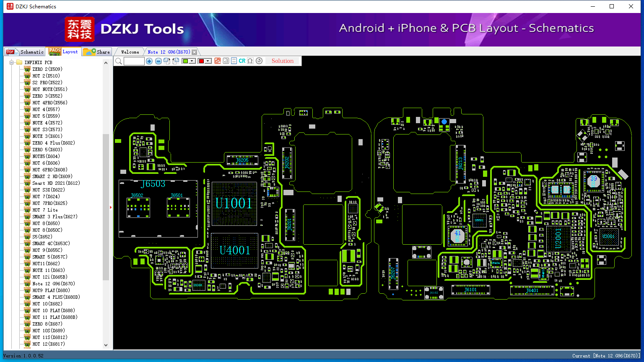Close the Note 12 G96(X670) tab
This screenshot has width=644, height=362.
coord(194,52)
